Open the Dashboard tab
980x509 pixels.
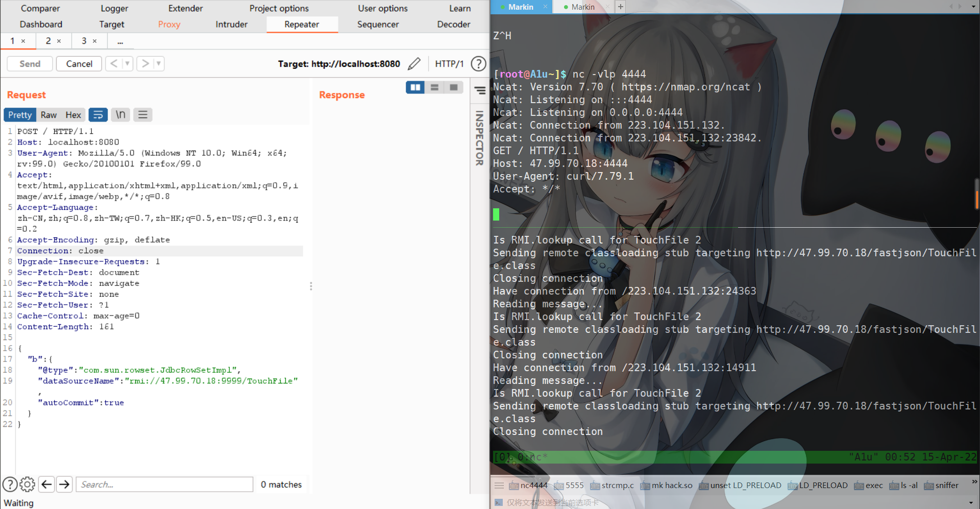pos(41,24)
